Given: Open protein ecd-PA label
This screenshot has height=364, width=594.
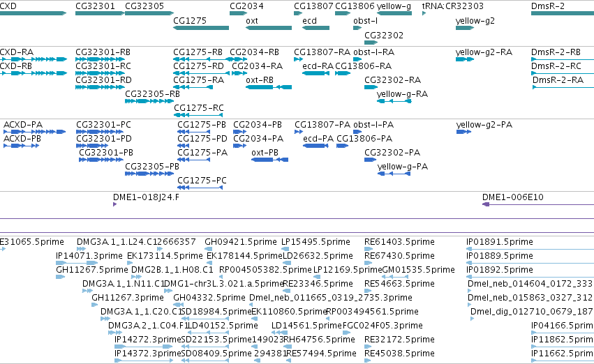Looking at the screenshot, I should point(318,139).
